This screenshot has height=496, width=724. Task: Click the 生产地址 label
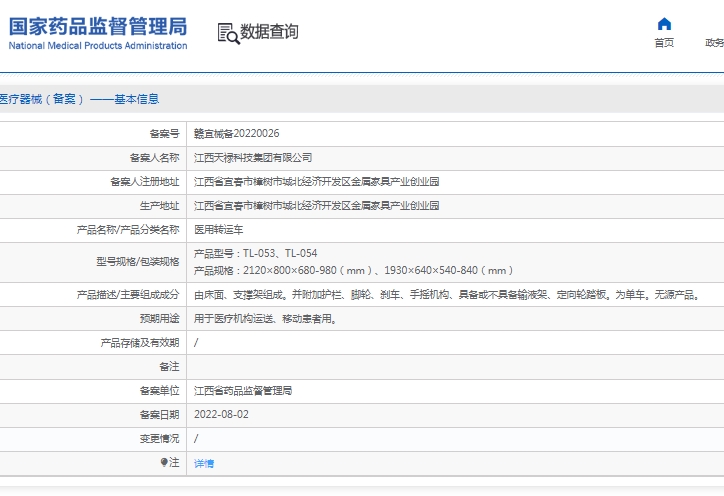159,206
